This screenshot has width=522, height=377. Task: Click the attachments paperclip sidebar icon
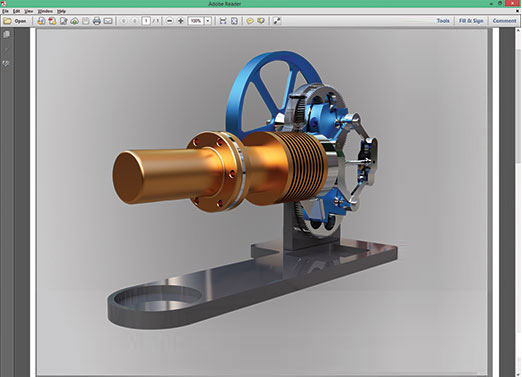tap(6, 49)
